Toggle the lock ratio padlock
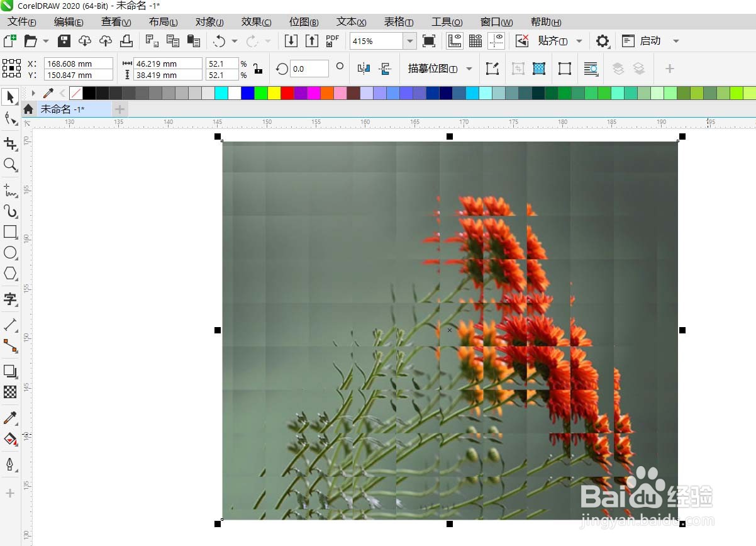 258,69
